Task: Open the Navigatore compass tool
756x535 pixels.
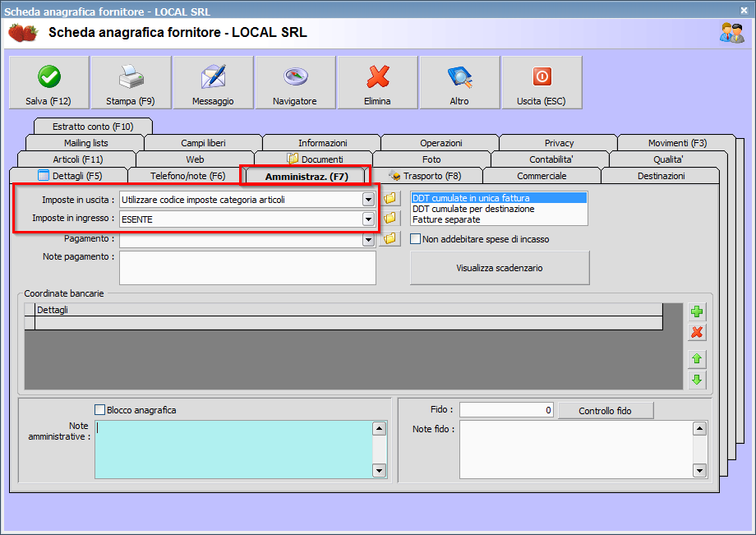Action: tap(295, 82)
